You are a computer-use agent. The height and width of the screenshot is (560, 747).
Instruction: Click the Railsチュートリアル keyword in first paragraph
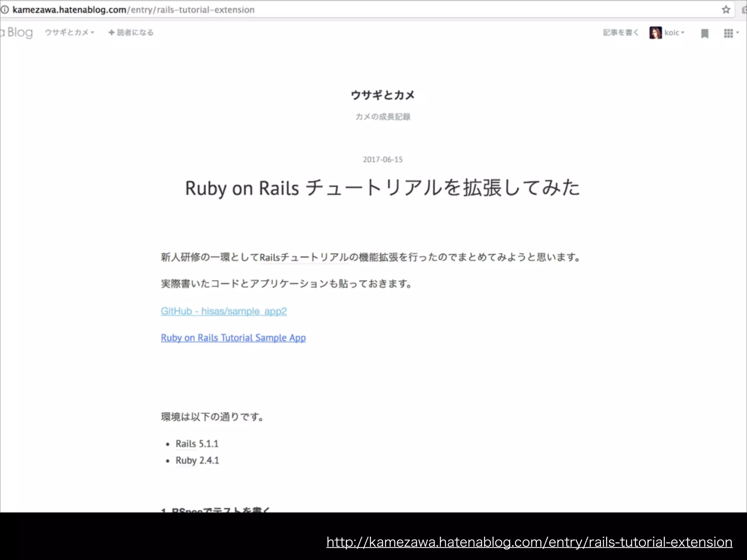tap(304, 257)
